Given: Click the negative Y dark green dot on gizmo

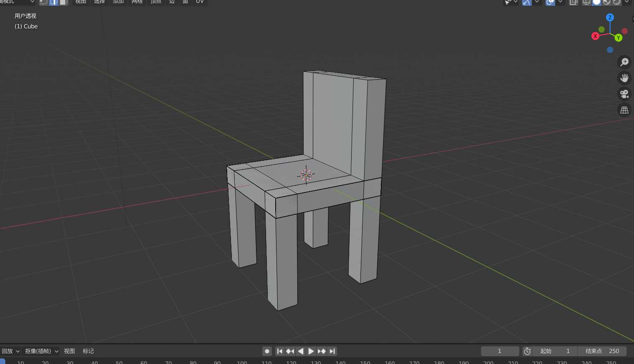Looking at the screenshot, I should pyautogui.click(x=601, y=30).
